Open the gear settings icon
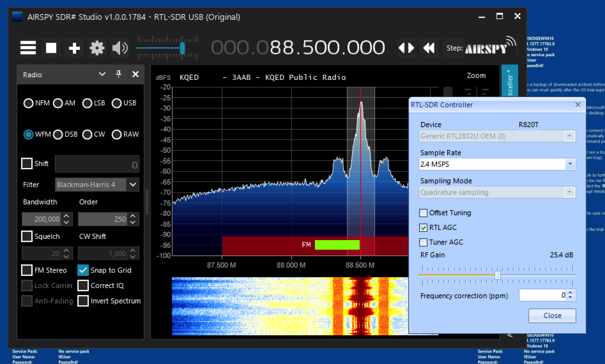Image resolution: width=605 pixels, height=364 pixels. point(97,48)
